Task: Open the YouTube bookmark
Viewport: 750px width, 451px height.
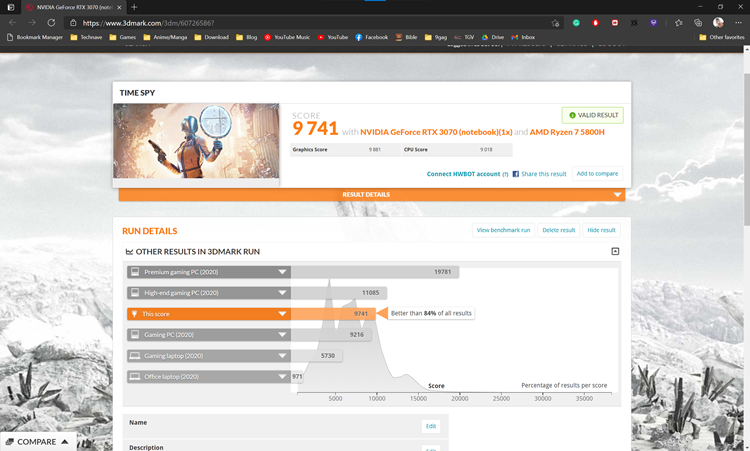Action: [x=333, y=37]
